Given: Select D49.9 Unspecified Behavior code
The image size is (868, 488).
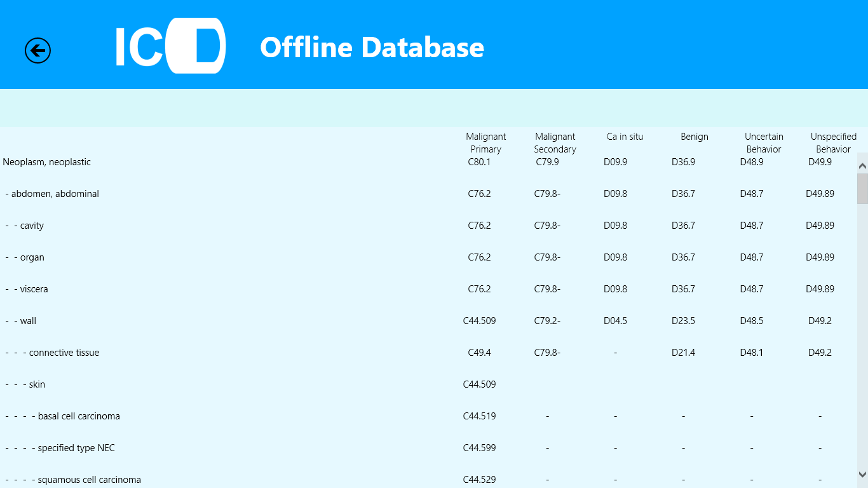Looking at the screenshot, I should (x=820, y=162).
